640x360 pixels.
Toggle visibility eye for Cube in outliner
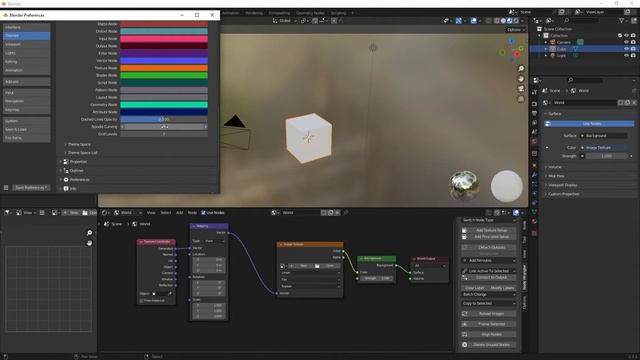[x=626, y=49]
